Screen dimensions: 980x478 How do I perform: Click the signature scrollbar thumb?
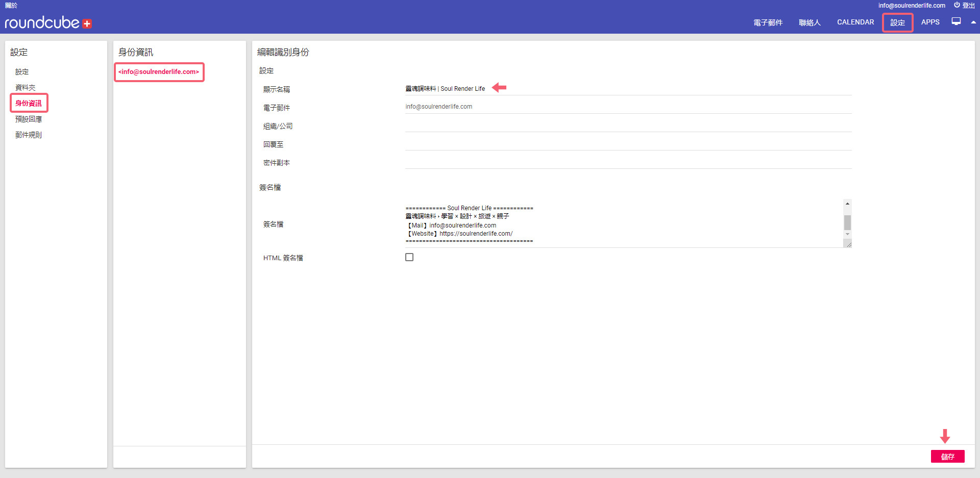(847, 222)
